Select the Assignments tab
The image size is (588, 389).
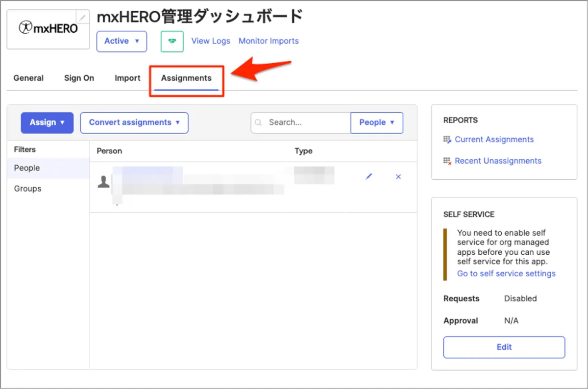pyautogui.click(x=186, y=78)
